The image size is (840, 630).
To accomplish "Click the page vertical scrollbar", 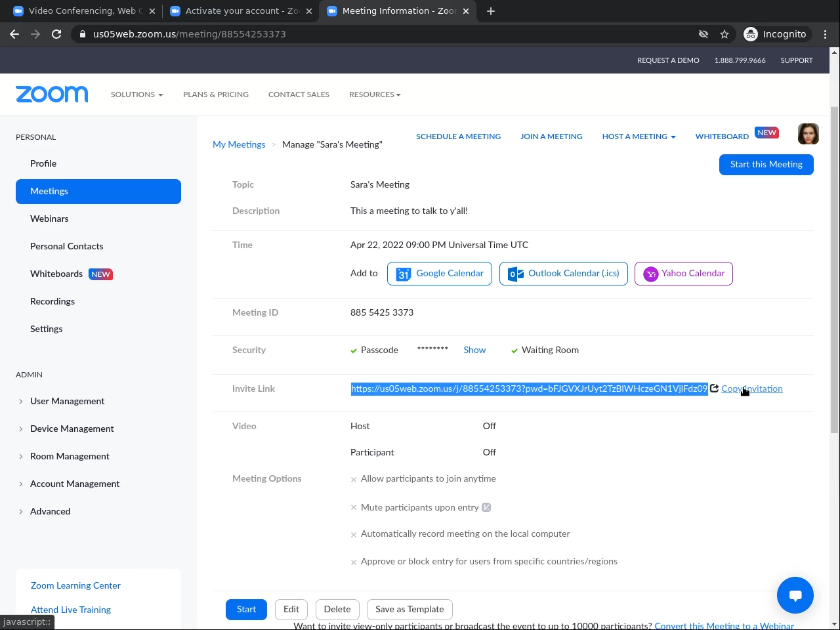I will tap(835, 269).
